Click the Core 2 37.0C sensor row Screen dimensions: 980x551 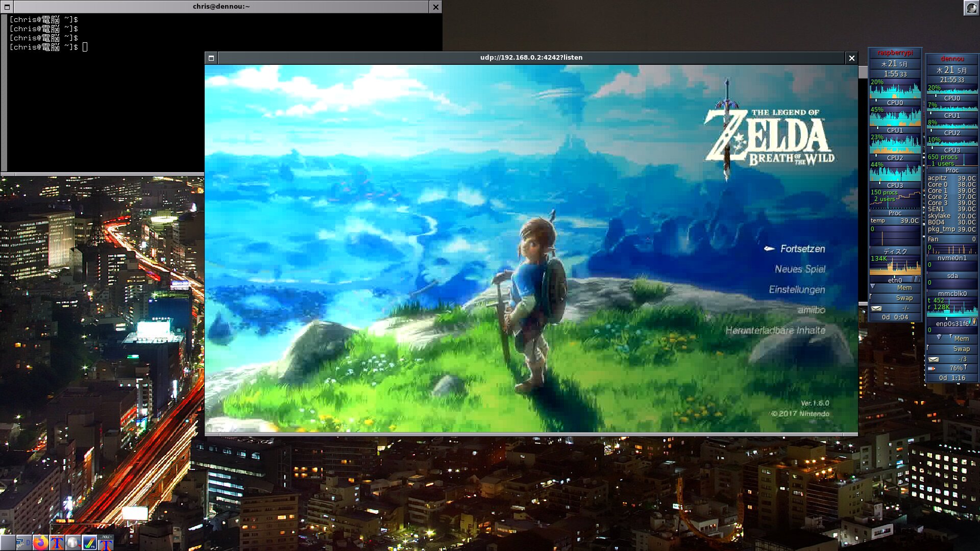tap(952, 196)
